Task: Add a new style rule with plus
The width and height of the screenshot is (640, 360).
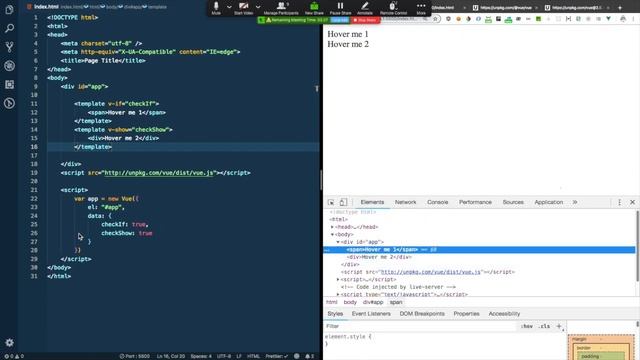Action: click(559, 326)
